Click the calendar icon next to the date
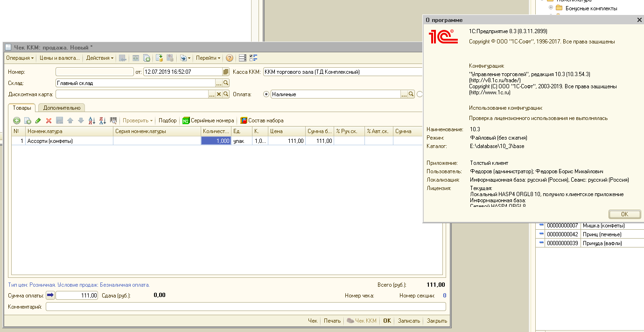This screenshot has height=332, width=644. [226, 72]
